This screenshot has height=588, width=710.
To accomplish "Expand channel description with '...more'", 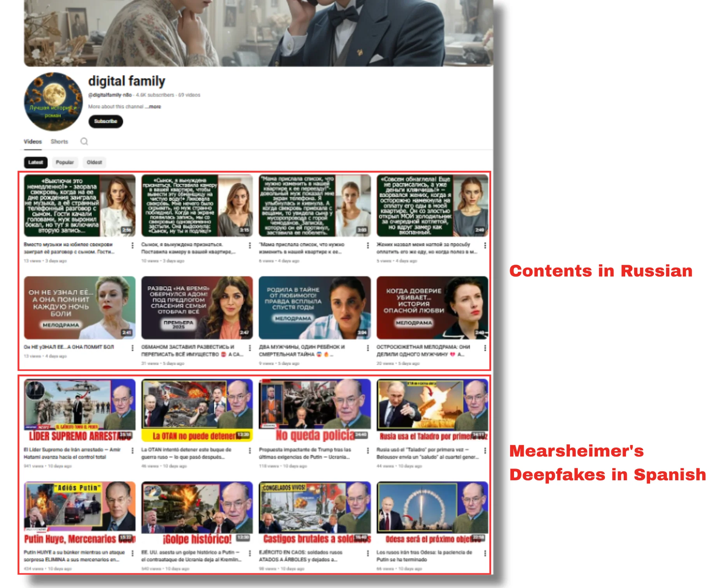I will point(154,107).
